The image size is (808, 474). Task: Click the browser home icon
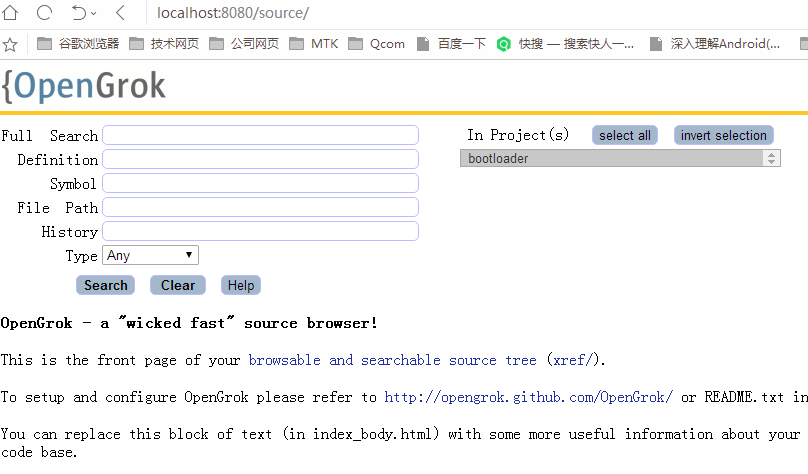(x=10, y=12)
